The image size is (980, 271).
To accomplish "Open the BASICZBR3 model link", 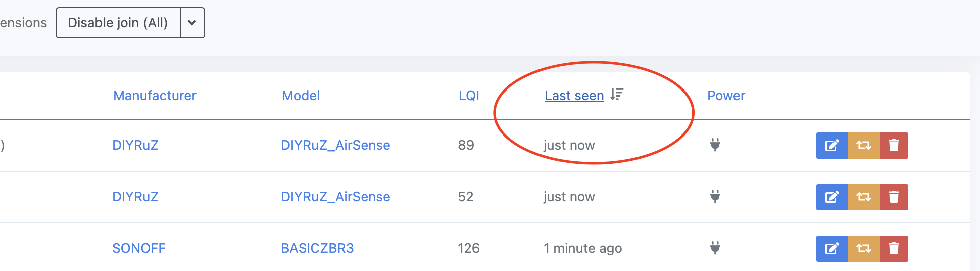I will [317, 248].
